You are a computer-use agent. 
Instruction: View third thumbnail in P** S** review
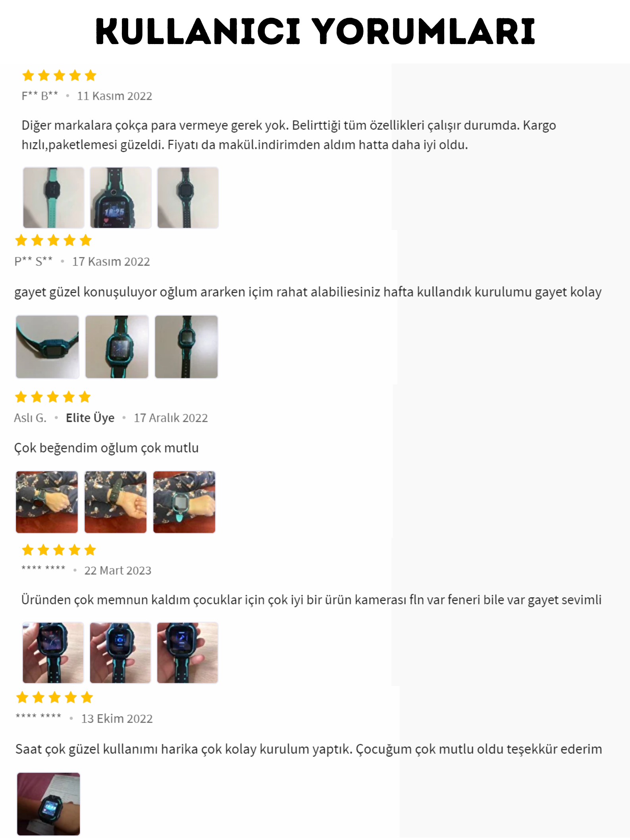186,347
